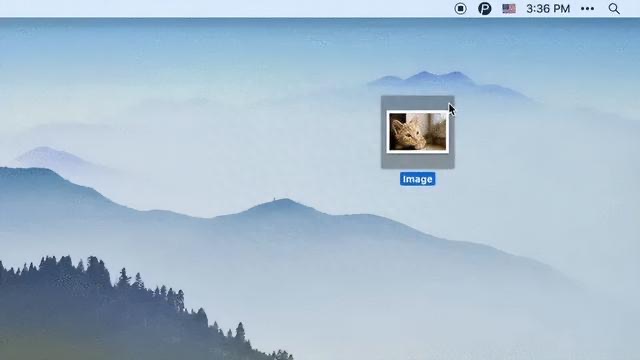The image size is (640, 360).
Task: Expand the three-dots overflow menu item
Action: coord(587,9)
